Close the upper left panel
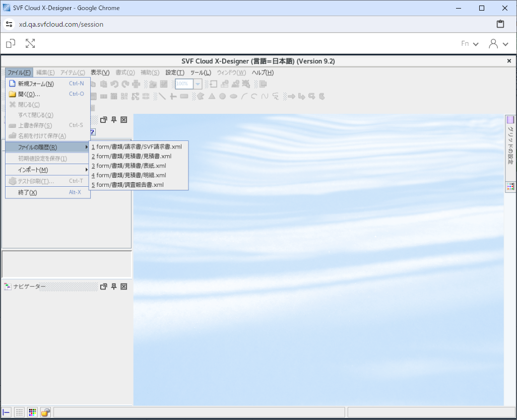 click(x=123, y=120)
